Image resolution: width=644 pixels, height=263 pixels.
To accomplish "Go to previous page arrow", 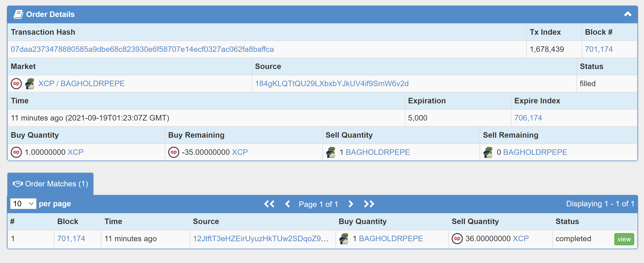I will [288, 204].
